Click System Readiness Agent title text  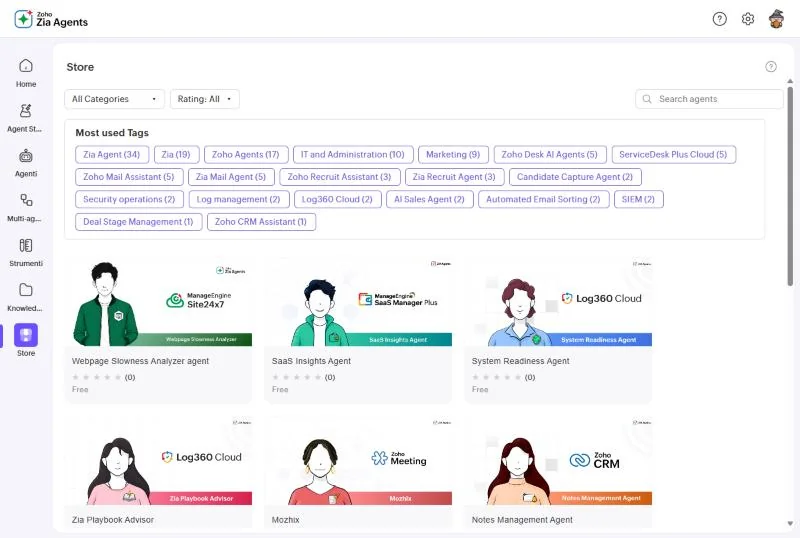pyautogui.click(x=520, y=361)
